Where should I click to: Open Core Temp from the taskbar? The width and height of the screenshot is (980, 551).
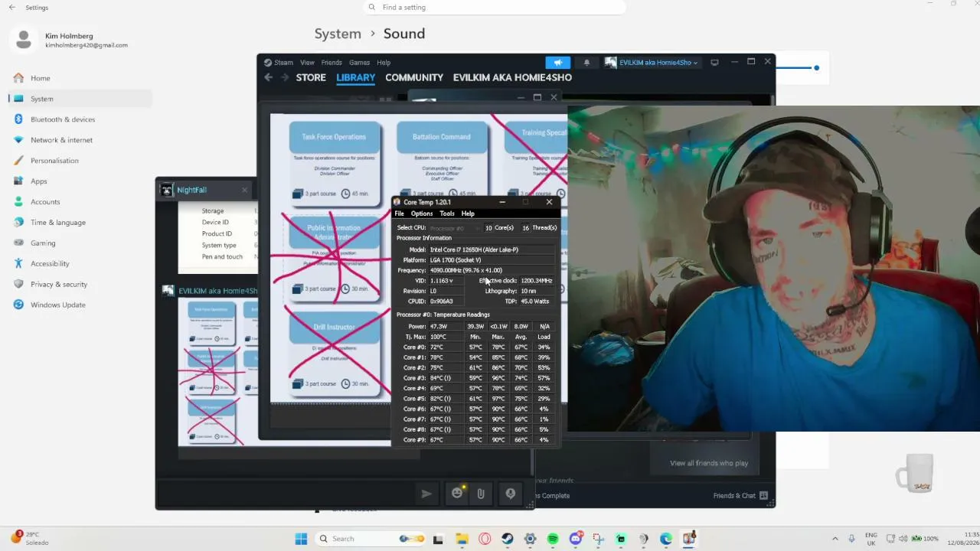[689, 539]
